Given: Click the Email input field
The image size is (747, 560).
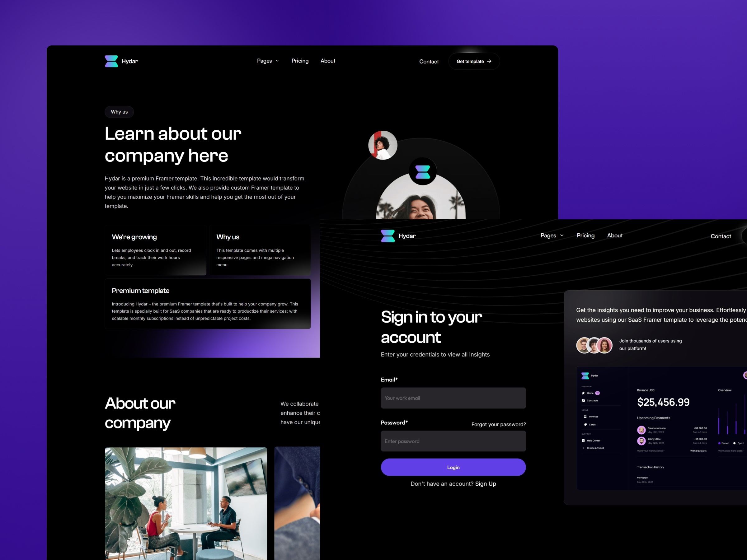Looking at the screenshot, I should click(x=453, y=398).
